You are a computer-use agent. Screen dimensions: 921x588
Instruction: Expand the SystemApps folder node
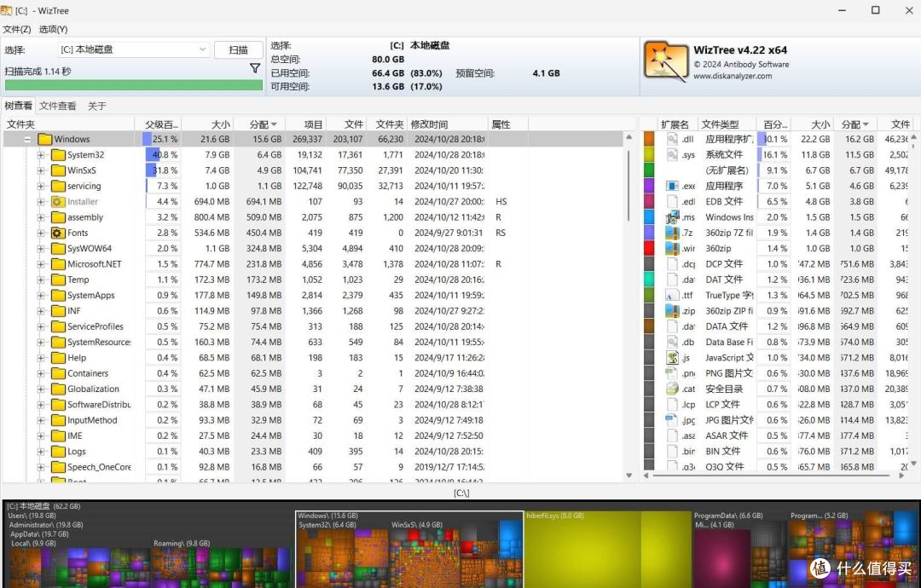[41, 295]
